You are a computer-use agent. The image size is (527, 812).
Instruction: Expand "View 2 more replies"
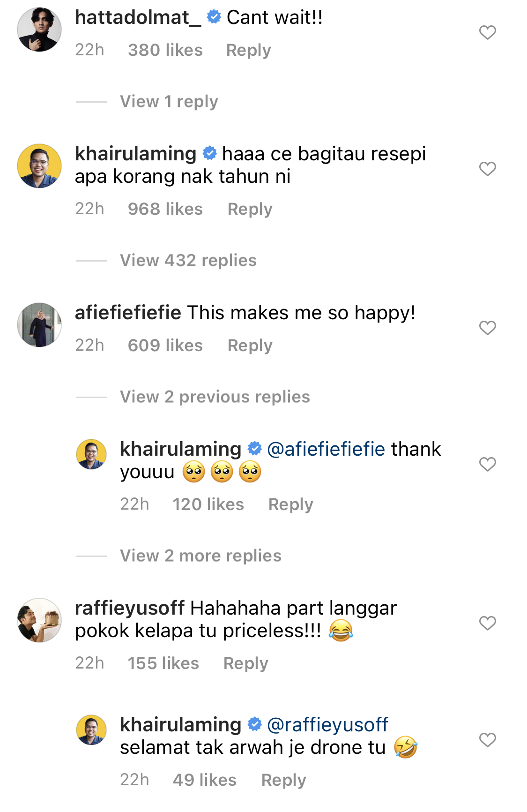[x=200, y=556]
